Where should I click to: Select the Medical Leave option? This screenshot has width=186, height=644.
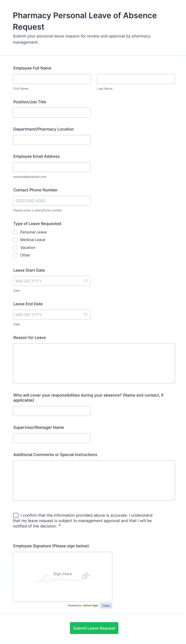15,240
